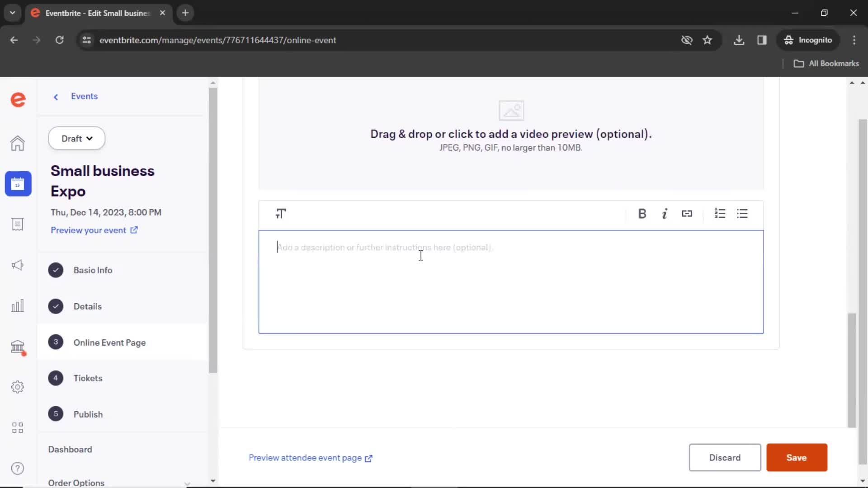The image size is (868, 488).
Task: Click the third-party cookies blocked eye icon
Action: (x=687, y=40)
